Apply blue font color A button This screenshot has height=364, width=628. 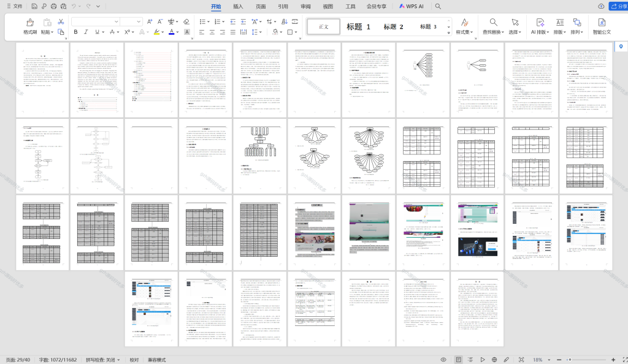172,32
